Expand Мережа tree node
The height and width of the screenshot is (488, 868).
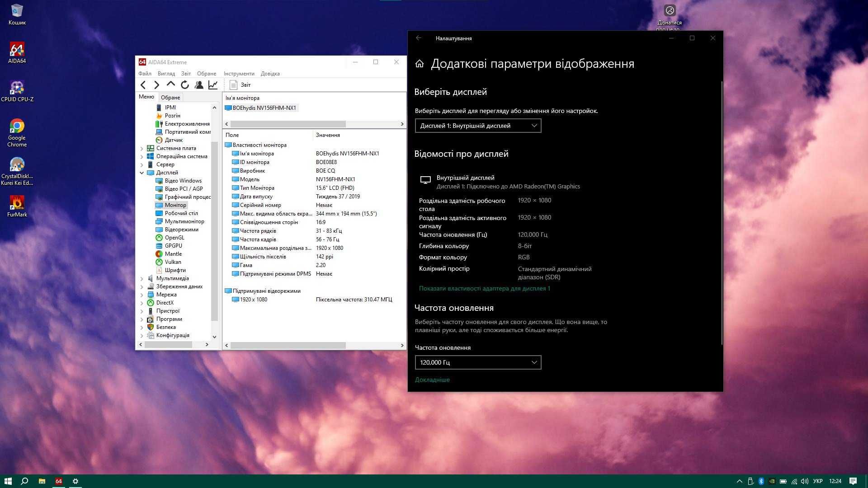point(142,295)
